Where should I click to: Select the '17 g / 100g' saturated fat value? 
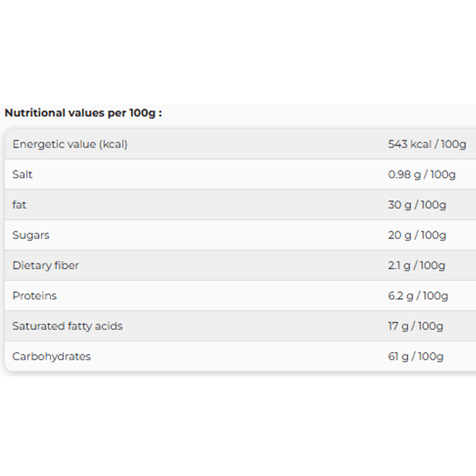416,326
